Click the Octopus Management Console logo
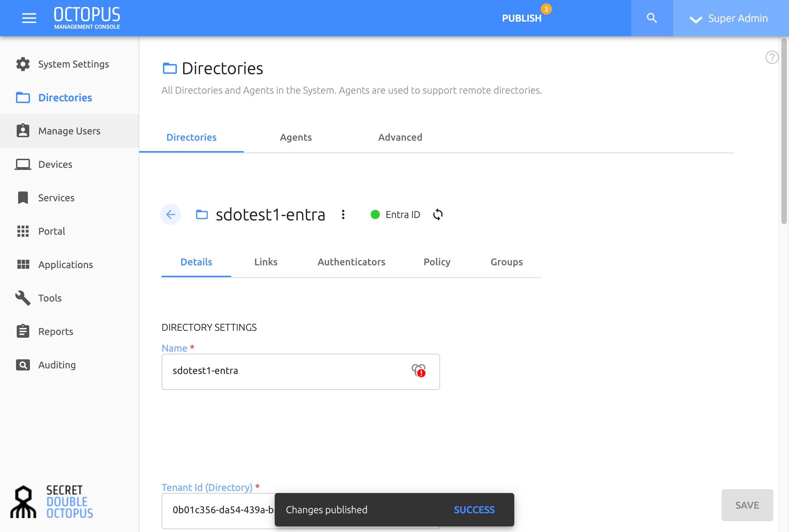The image size is (789, 532). click(87, 18)
